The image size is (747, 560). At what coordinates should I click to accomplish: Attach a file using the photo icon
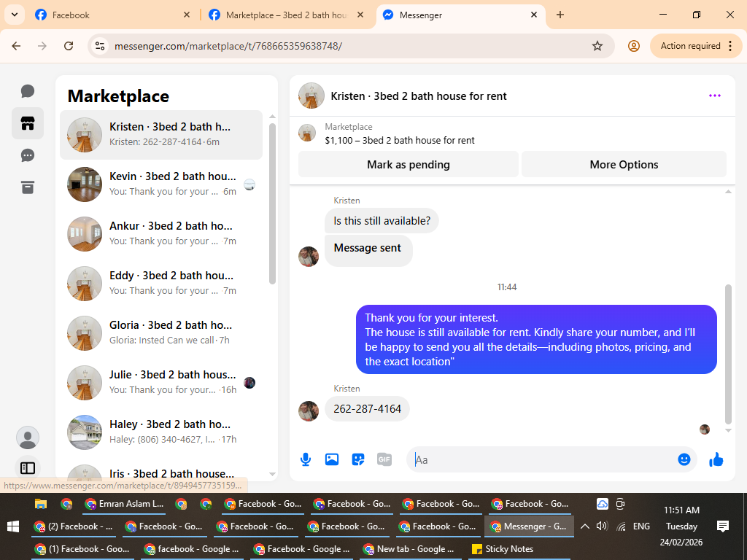332,459
